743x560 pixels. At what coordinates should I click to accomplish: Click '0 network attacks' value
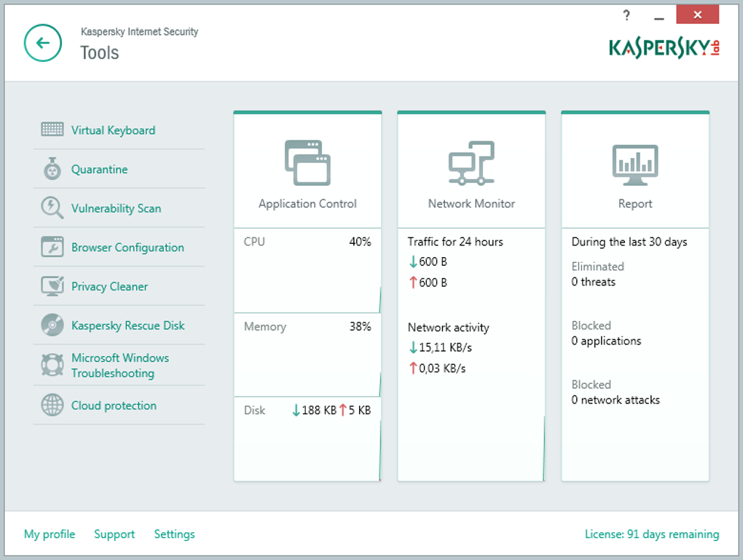pos(616,400)
